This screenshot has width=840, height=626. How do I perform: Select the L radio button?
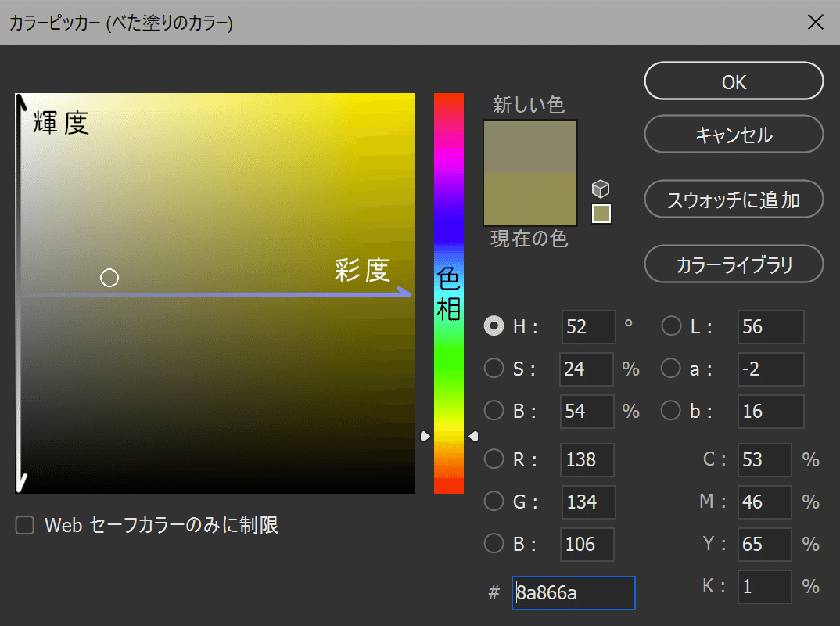coord(671,326)
